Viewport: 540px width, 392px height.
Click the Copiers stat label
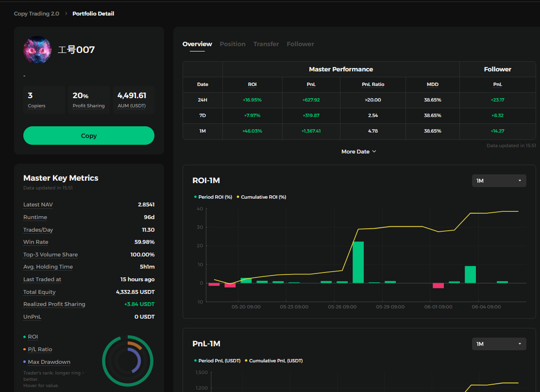point(36,106)
